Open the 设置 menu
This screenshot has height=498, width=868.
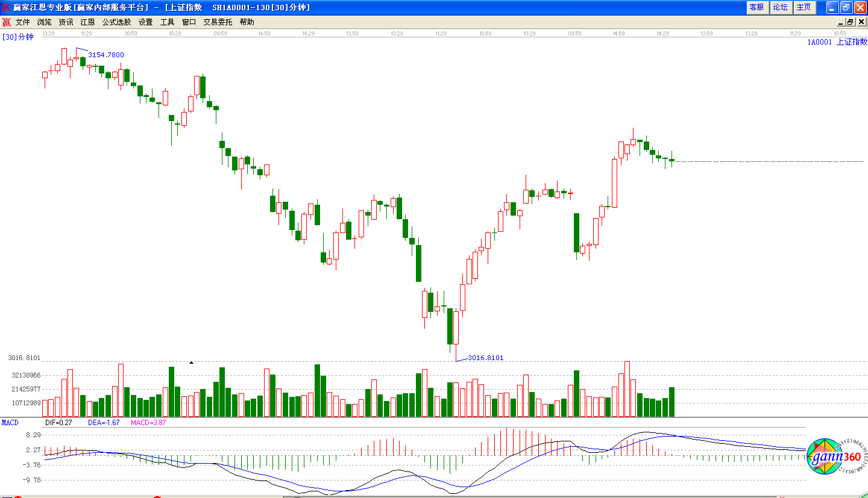[145, 22]
